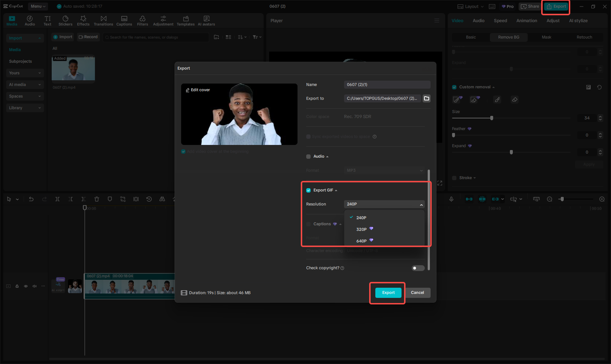Open the Transitions panel
This screenshot has height=364, width=611.
[103, 20]
